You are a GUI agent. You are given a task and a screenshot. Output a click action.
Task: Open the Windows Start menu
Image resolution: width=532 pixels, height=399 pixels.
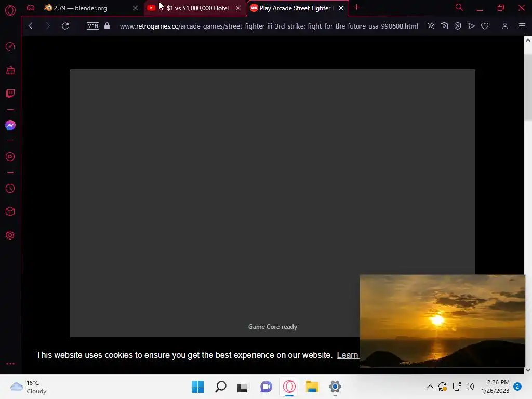[197, 387]
